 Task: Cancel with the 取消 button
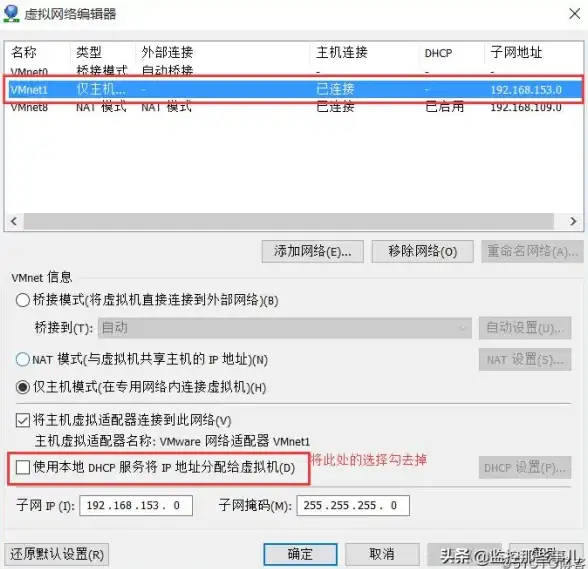(x=382, y=554)
